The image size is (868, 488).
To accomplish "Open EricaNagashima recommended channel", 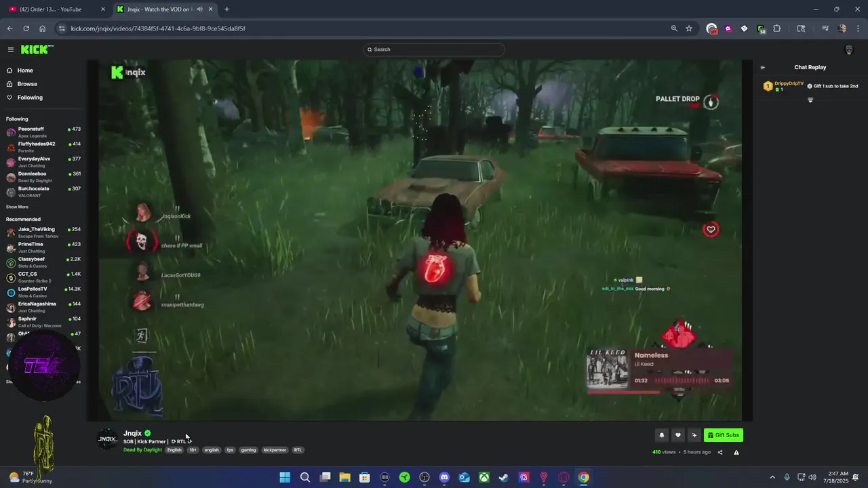I will 43,306.
